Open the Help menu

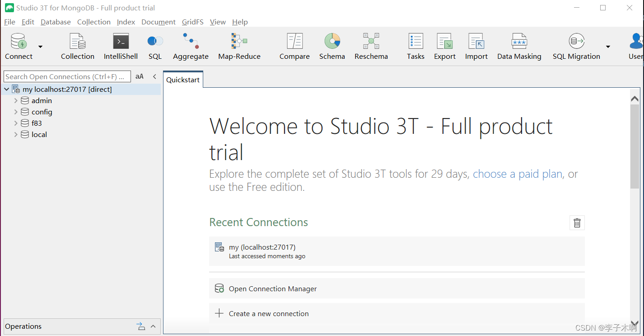tap(240, 22)
